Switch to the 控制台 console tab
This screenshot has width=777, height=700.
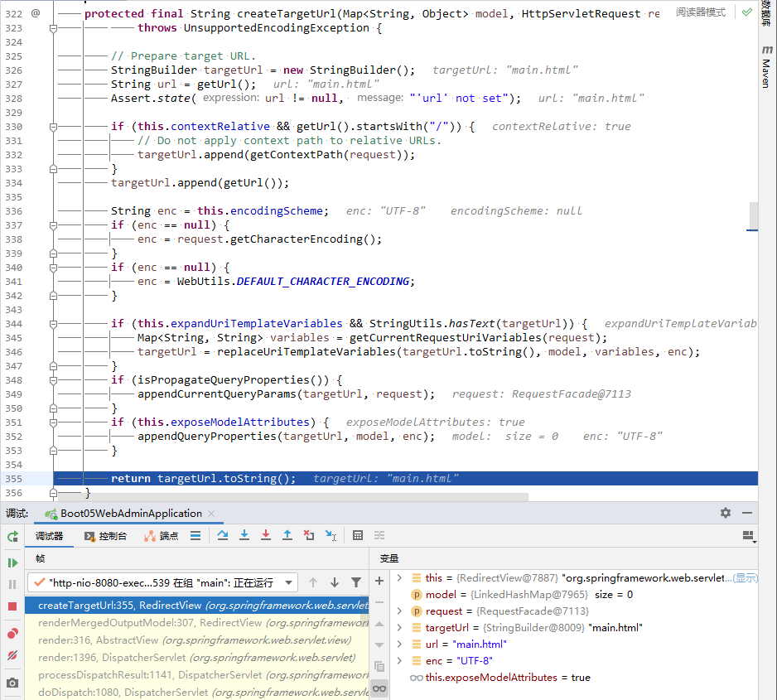(x=105, y=536)
